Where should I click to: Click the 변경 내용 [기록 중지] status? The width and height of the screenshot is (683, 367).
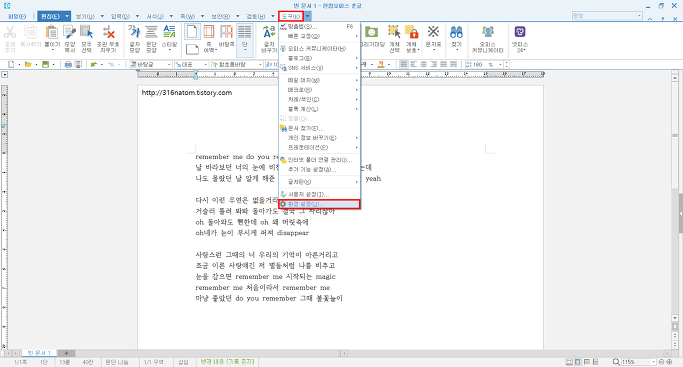228,362
